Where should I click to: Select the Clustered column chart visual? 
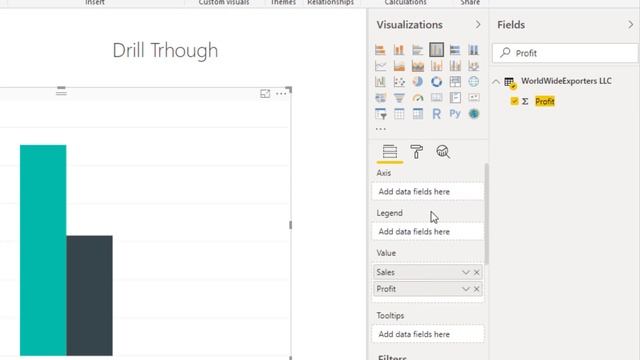click(436, 50)
